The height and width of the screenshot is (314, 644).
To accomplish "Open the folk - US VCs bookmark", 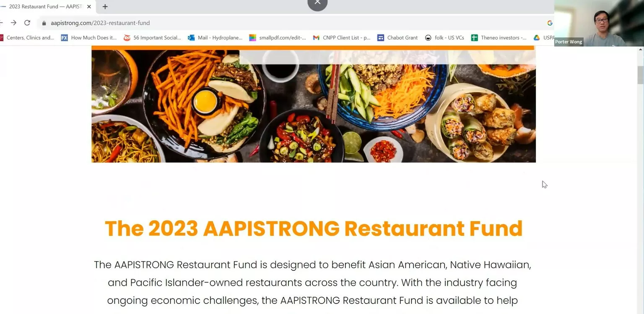I will 444,38.
